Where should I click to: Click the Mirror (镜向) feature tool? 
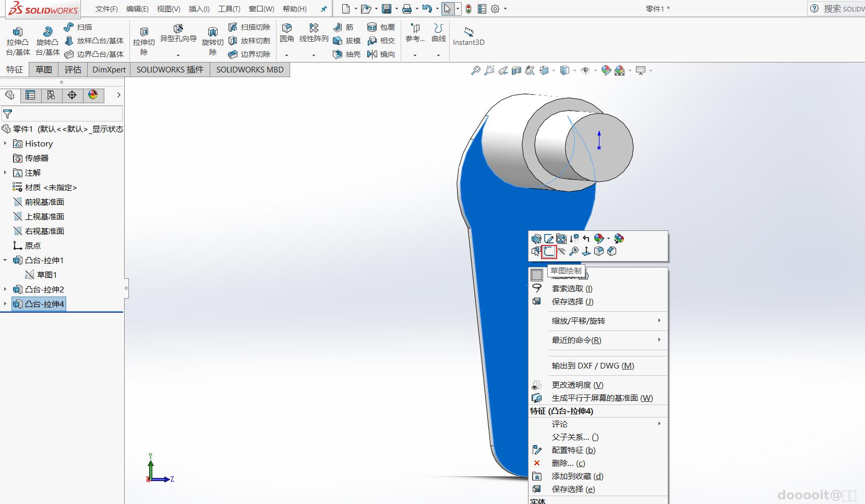373,54
